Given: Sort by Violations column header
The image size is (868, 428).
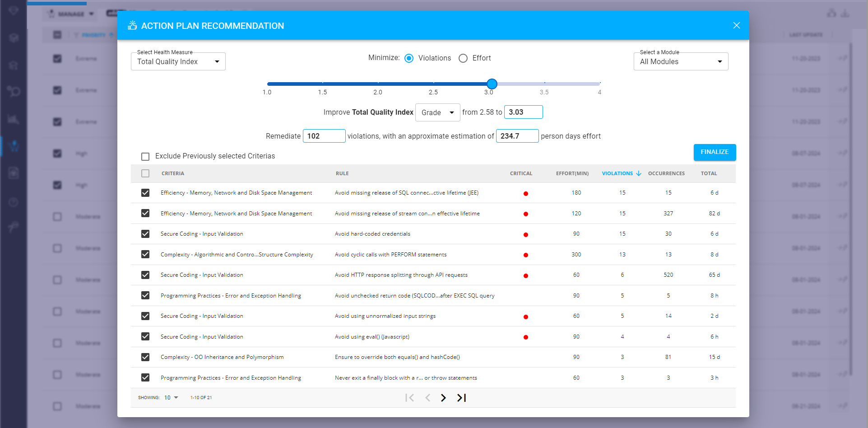Looking at the screenshot, I should pyautogui.click(x=617, y=173).
